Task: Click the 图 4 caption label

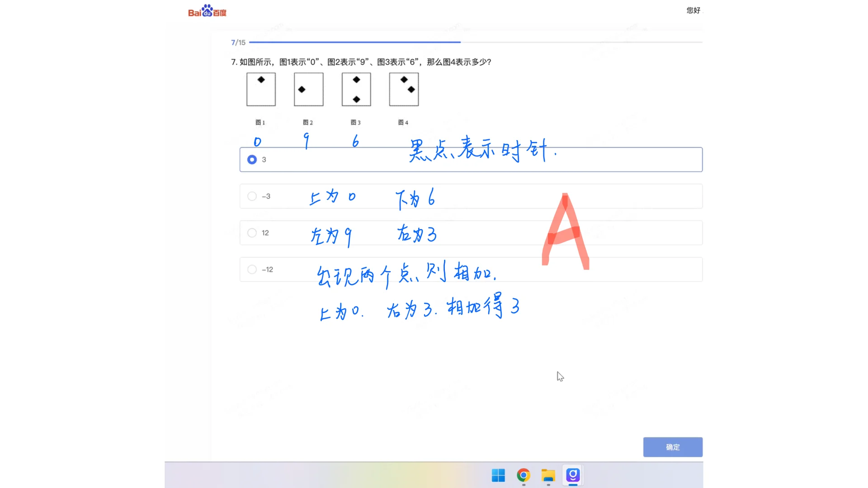Action: [403, 122]
